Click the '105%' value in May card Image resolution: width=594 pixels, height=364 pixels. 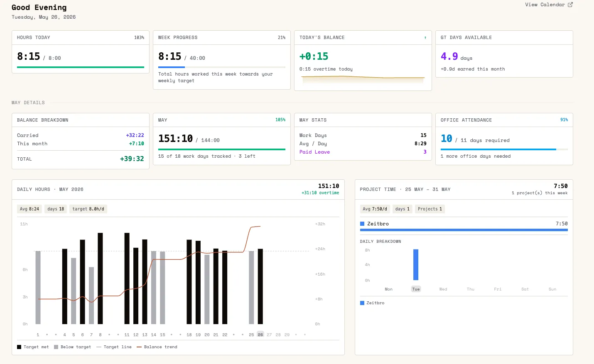[x=280, y=120]
